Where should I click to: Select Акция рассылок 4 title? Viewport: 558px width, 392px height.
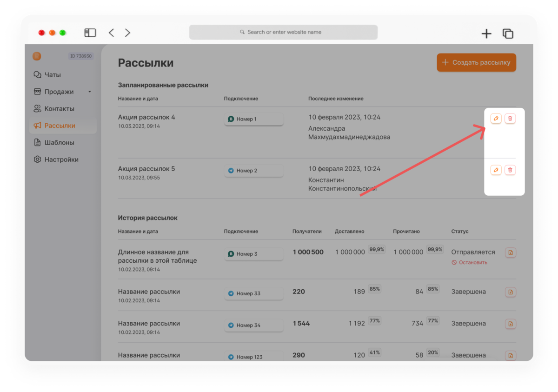[146, 117]
